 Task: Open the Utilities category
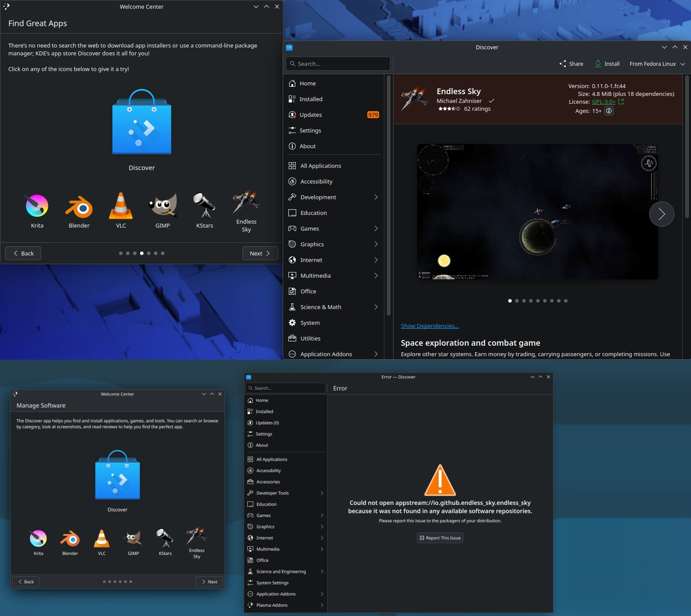click(334, 338)
